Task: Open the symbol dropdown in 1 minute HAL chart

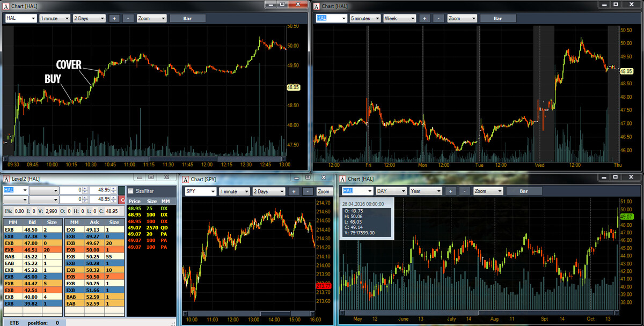Action: coord(33,18)
